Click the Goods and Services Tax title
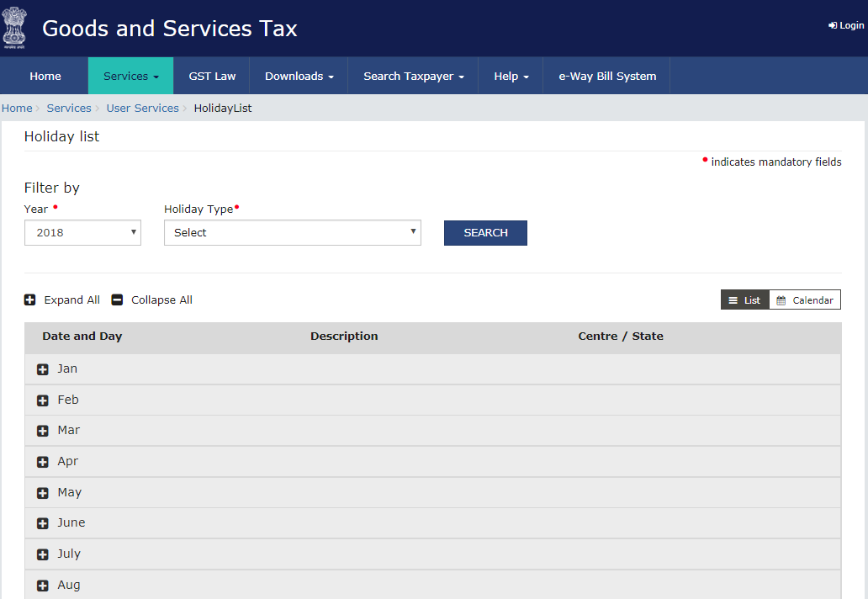The width and height of the screenshot is (868, 599). [x=169, y=29]
